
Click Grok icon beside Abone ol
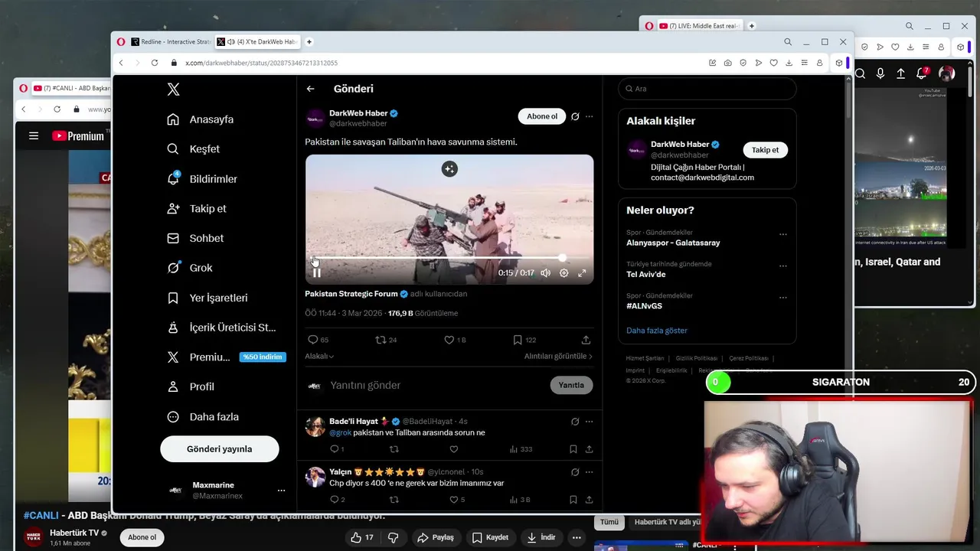pyautogui.click(x=575, y=116)
